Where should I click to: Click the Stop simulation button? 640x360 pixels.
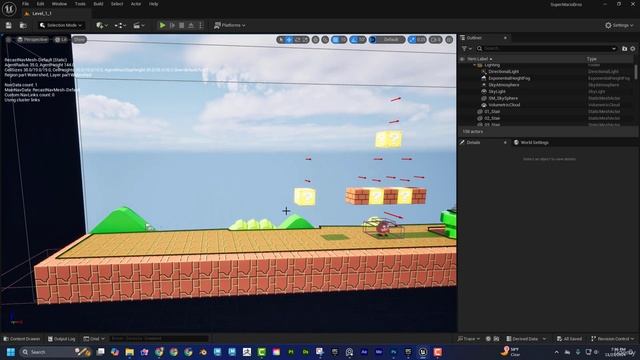pyautogui.click(x=182, y=25)
